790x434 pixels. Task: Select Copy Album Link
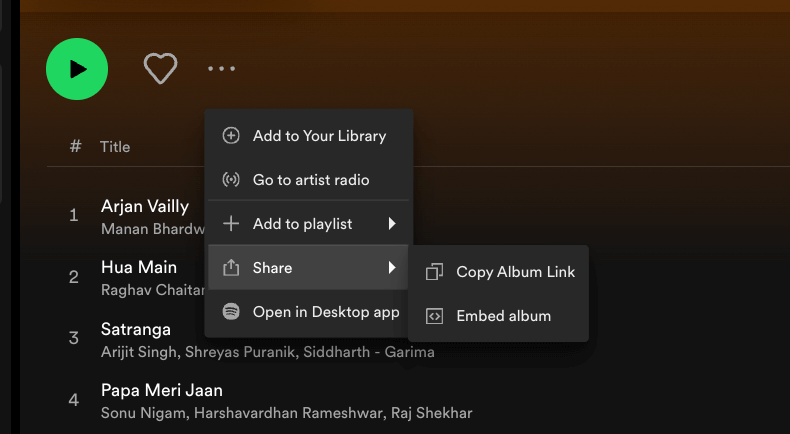(x=498, y=272)
